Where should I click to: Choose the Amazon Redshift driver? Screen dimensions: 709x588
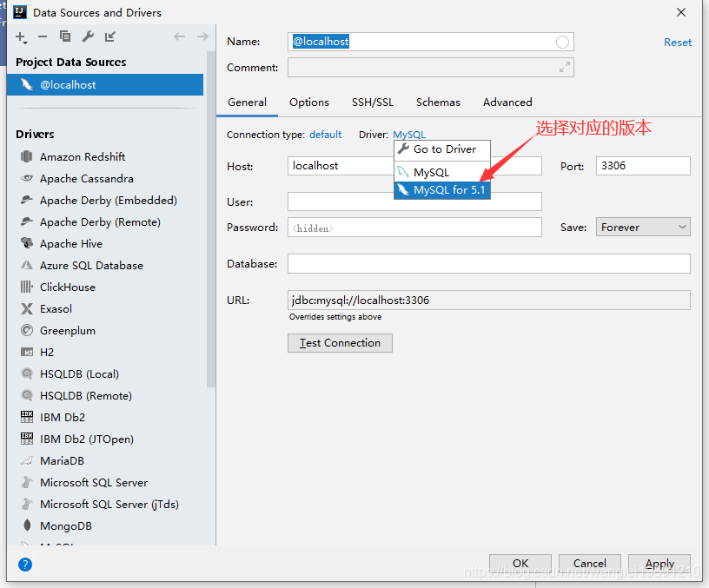point(83,157)
